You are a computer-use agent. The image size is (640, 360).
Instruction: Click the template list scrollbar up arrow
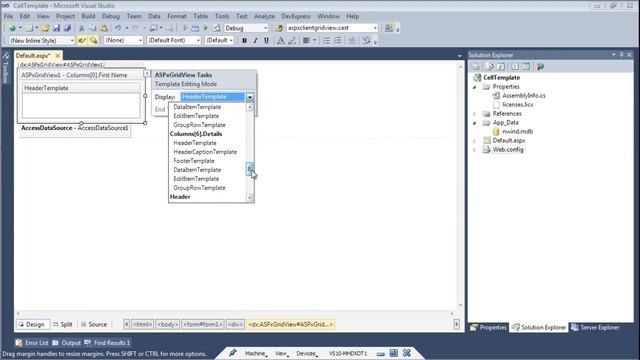tap(250, 107)
